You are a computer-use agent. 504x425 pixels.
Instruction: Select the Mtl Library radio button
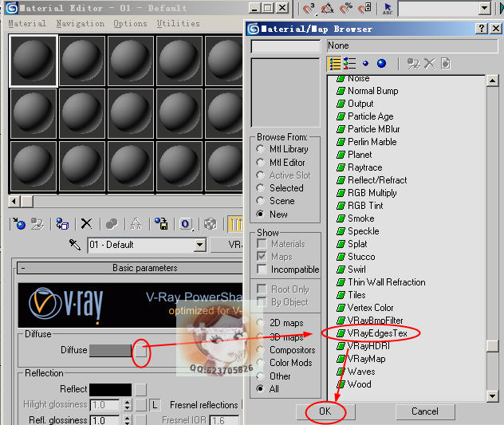click(x=261, y=149)
